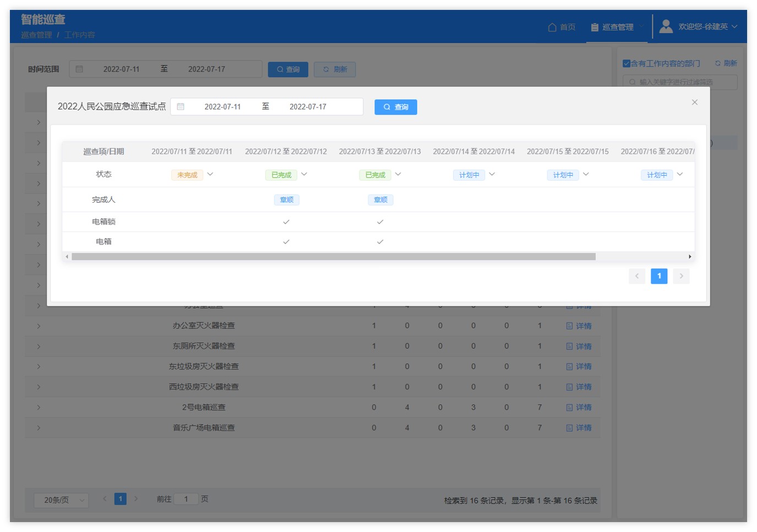Expand the 2022/07/12 已完成 status chevron
This screenshot has width=757, height=532.
(x=304, y=175)
